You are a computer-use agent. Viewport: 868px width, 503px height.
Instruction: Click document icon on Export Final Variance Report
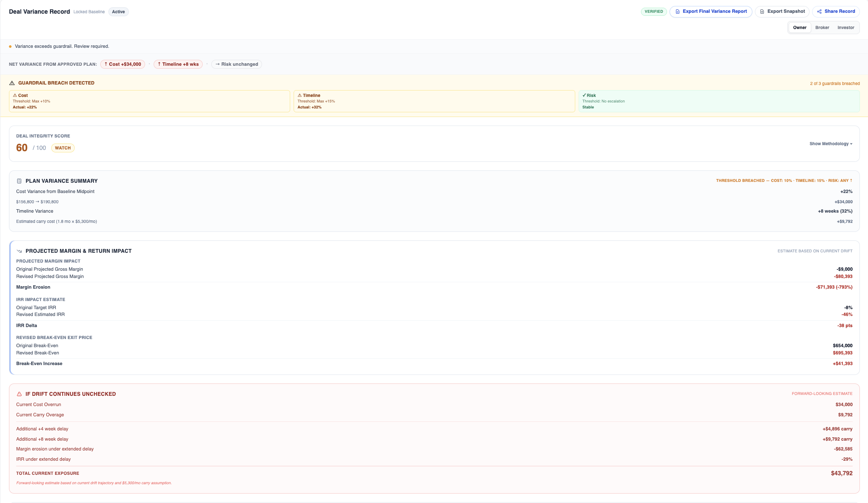coord(678,12)
